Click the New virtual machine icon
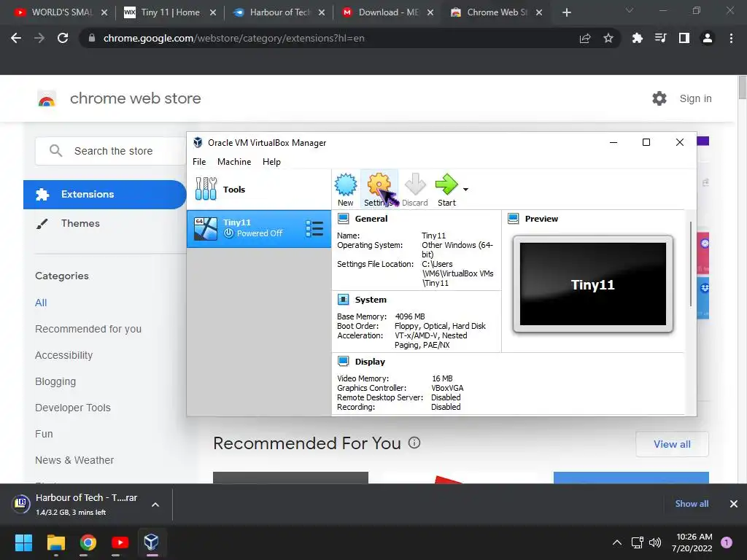The width and height of the screenshot is (747, 560). (345, 190)
